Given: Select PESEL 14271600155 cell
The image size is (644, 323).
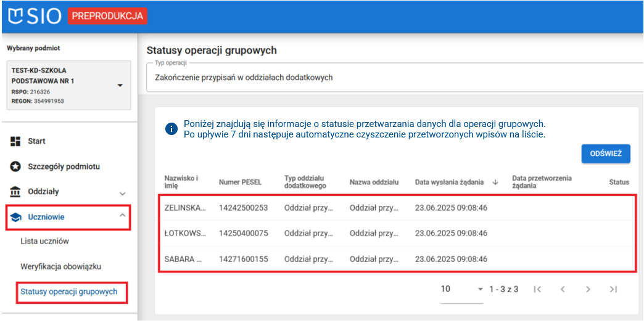Looking at the screenshot, I should [243, 259].
